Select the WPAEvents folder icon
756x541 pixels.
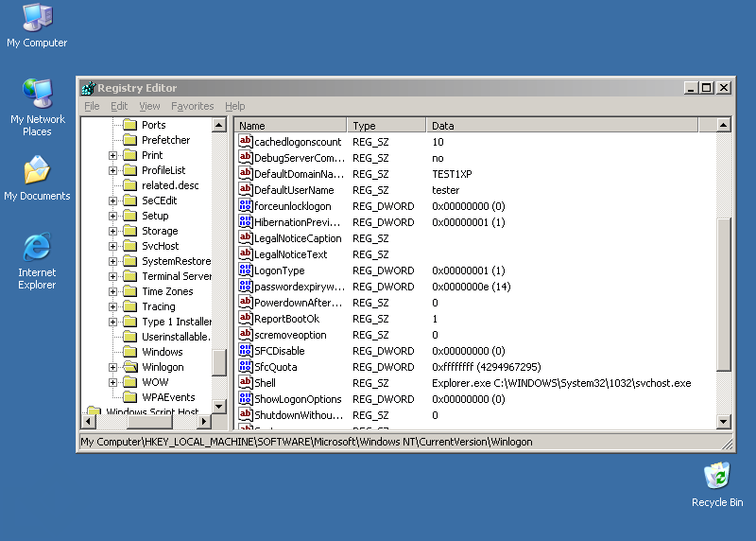tap(129, 397)
